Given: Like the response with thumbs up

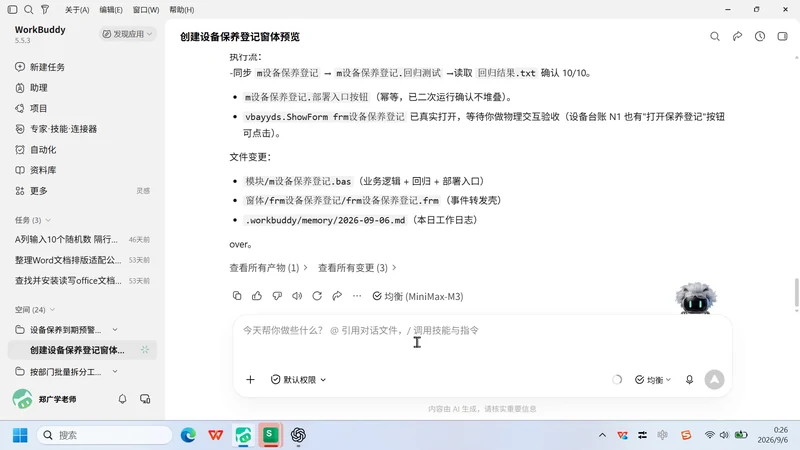Looking at the screenshot, I should pos(257,296).
